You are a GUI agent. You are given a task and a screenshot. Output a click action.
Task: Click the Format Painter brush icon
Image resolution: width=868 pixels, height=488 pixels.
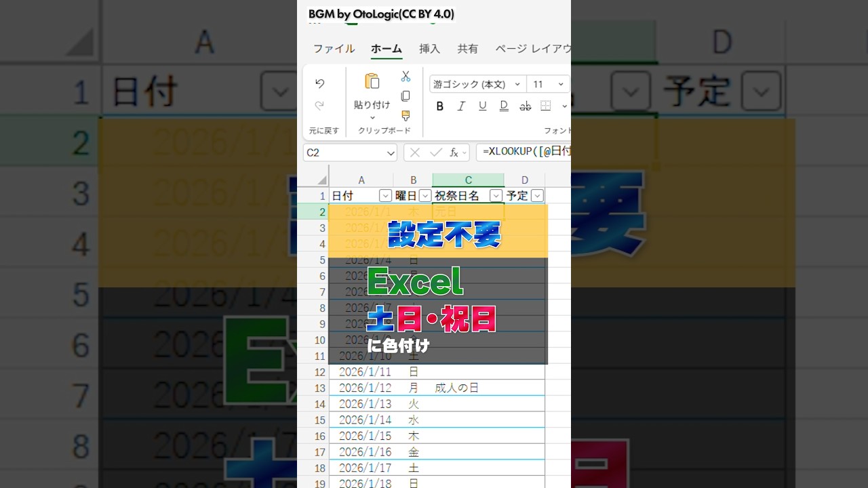tap(406, 116)
